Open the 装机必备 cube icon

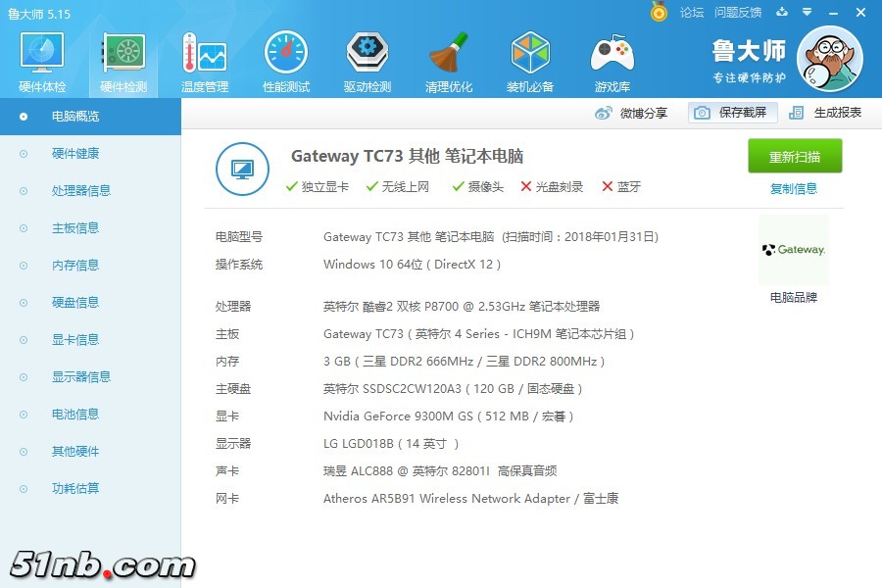coord(530,61)
